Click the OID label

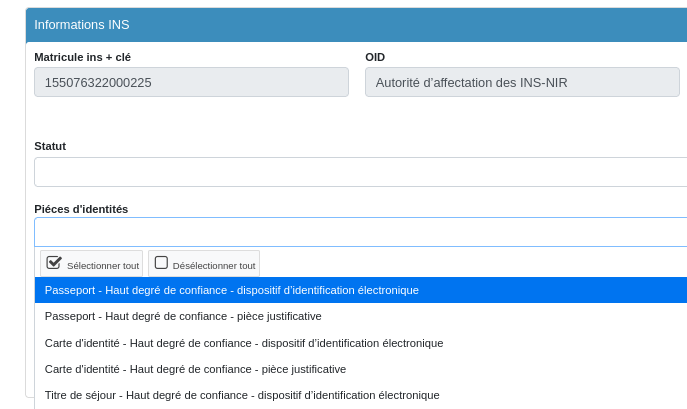pyautogui.click(x=375, y=57)
